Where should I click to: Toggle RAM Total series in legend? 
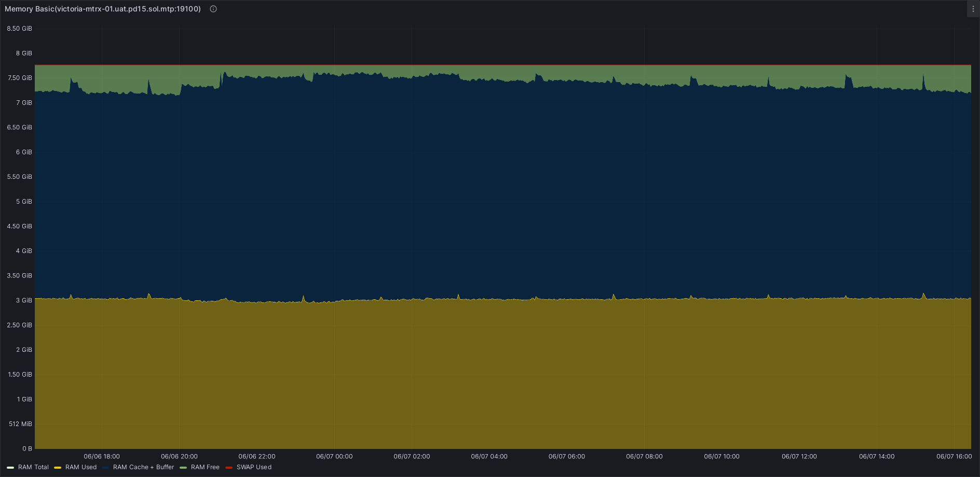(33, 467)
